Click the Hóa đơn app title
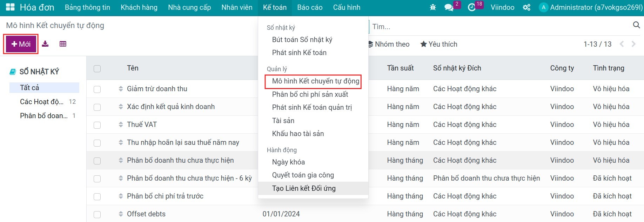This screenshot has height=222, width=644. (x=37, y=7)
